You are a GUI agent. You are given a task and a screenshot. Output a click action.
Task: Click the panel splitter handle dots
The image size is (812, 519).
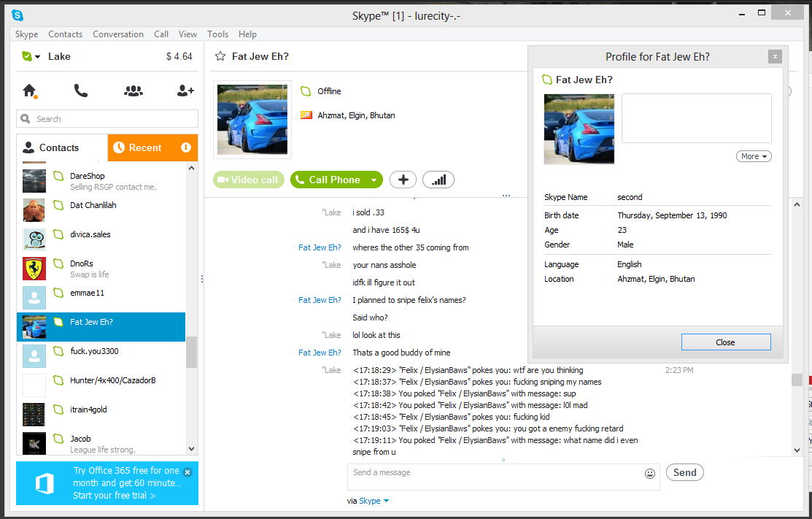(201, 279)
